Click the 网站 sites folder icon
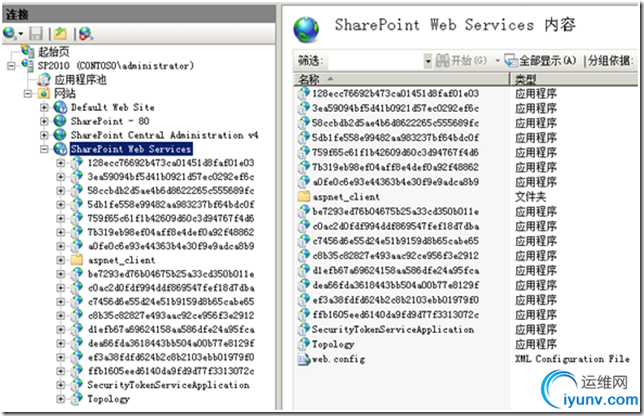The image size is (644, 416). click(x=44, y=93)
